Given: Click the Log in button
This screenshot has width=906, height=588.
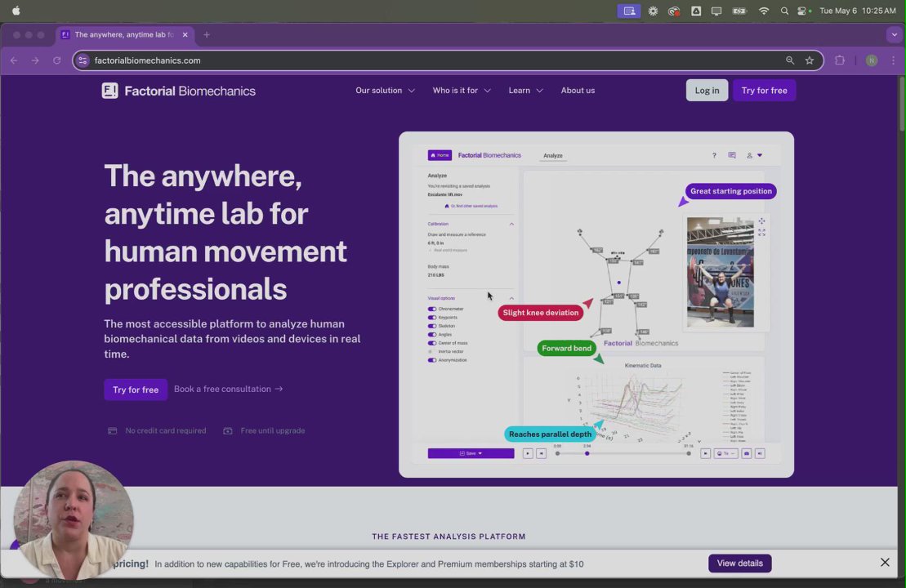Looking at the screenshot, I should 707,91.
